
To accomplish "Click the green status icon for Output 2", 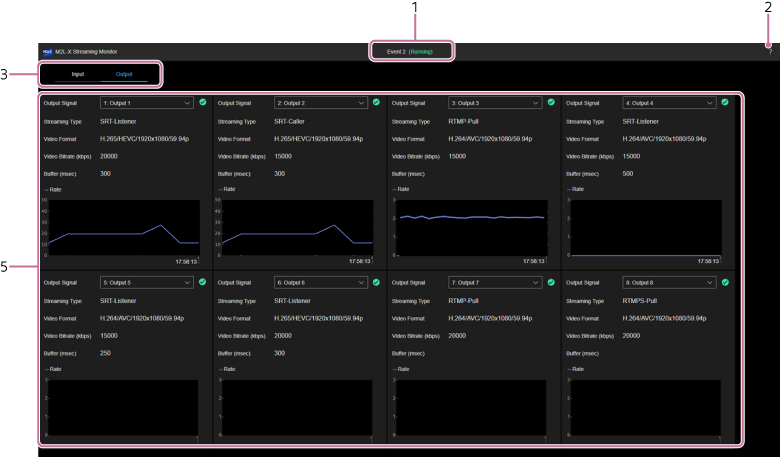I will (x=377, y=102).
